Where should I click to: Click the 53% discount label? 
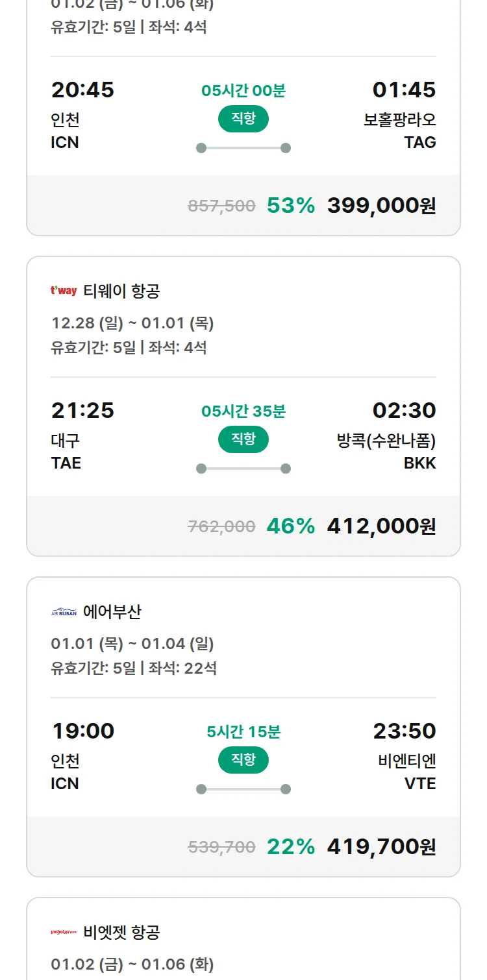290,206
